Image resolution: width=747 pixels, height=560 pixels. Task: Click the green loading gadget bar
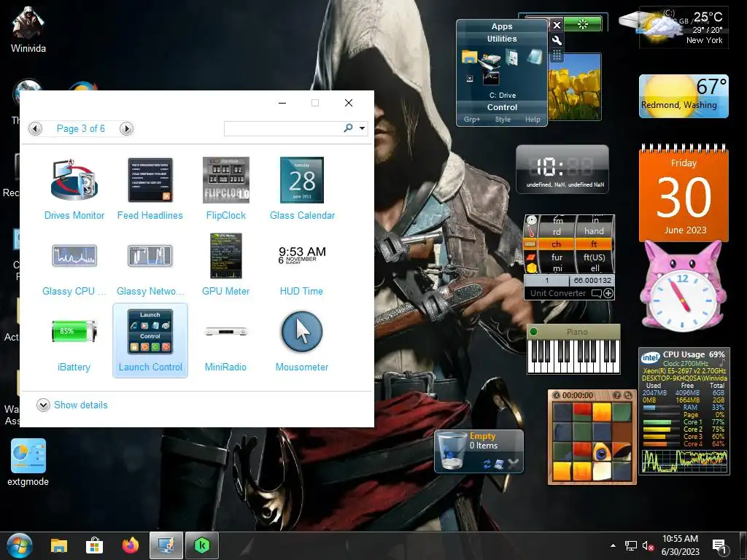pyautogui.click(x=583, y=24)
